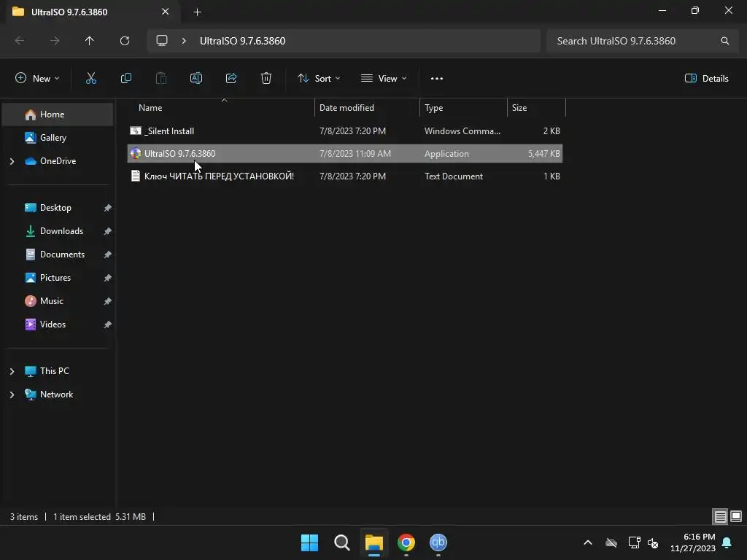Select Home in the sidebar
This screenshot has height=560, width=747.
pyautogui.click(x=58, y=114)
